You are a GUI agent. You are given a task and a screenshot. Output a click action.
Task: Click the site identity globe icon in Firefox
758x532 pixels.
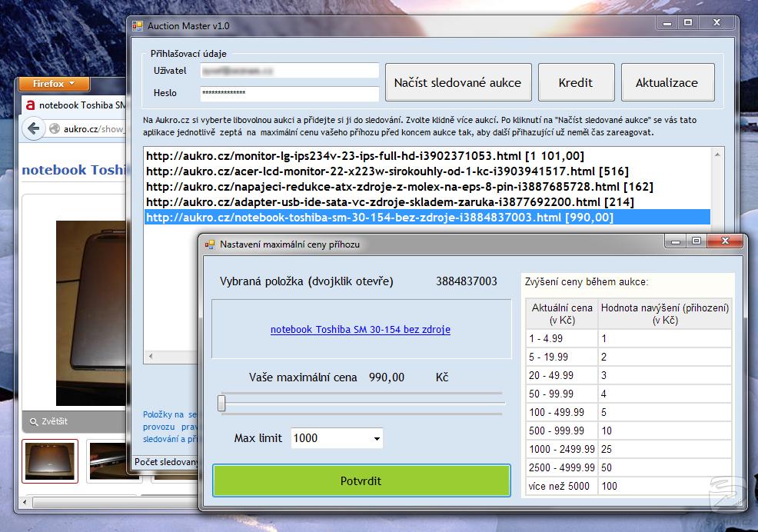55,128
